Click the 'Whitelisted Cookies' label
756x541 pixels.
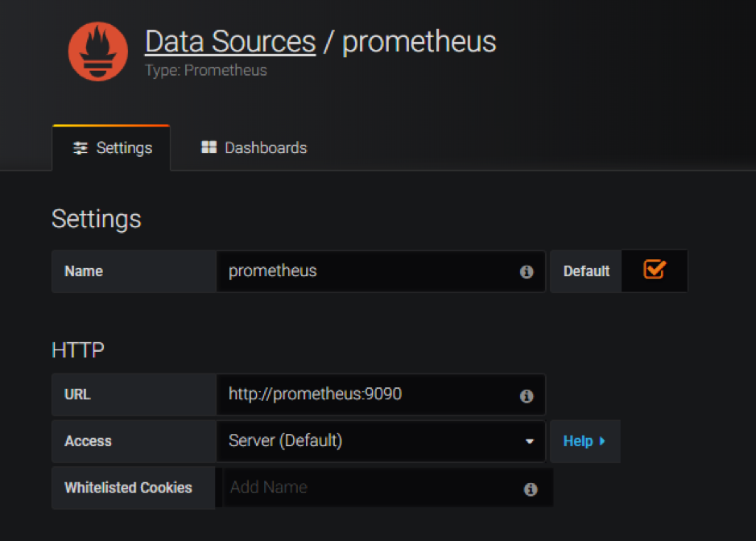(x=129, y=488)
